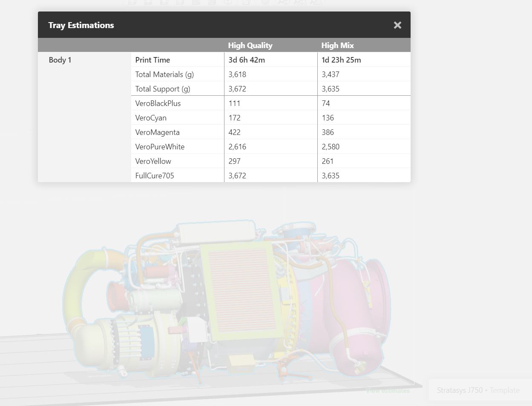Viewport: 532px width, 406px height.
Task: Select Total Materials value 3,437
Action: pos(331,74)
